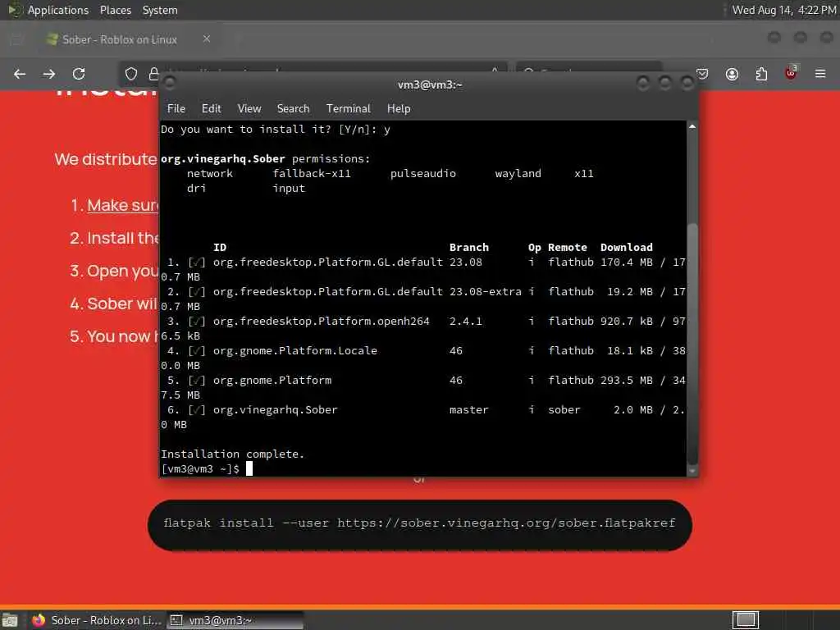The height and width of the screenshot is (630, 840).
Task: Open the Applications menu in top panel
Action: click(58, 10)
